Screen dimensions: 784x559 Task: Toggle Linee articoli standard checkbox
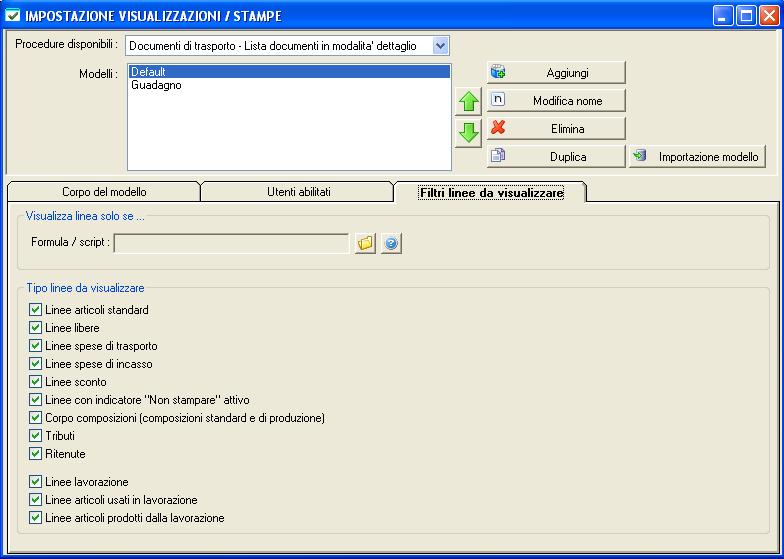pyautogui.click(x=35, y=310)
